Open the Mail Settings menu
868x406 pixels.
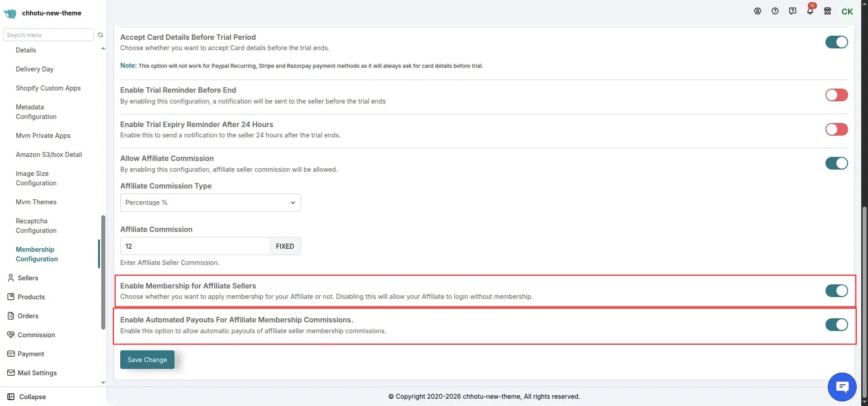click(x=37, y=373)
